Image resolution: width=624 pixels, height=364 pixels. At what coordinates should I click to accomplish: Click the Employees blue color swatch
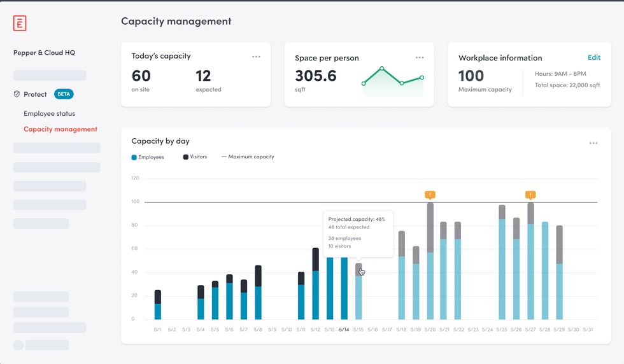click(134, 157)
